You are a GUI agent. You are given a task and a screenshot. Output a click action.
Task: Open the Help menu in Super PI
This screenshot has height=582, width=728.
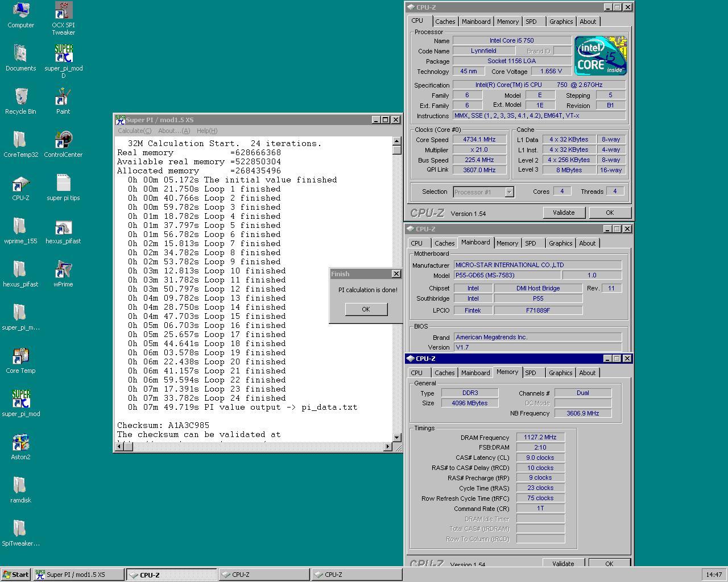(x=206, y=131)
